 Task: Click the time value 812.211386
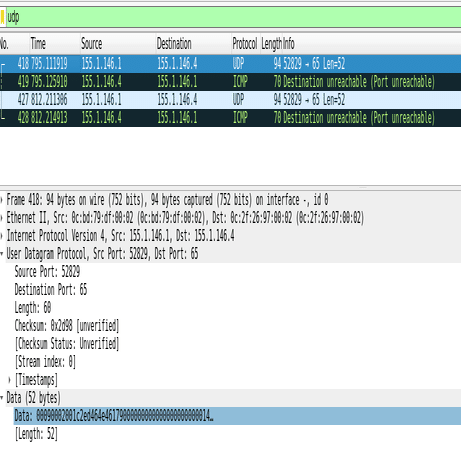pyautogui.click(x=49, y=100)
